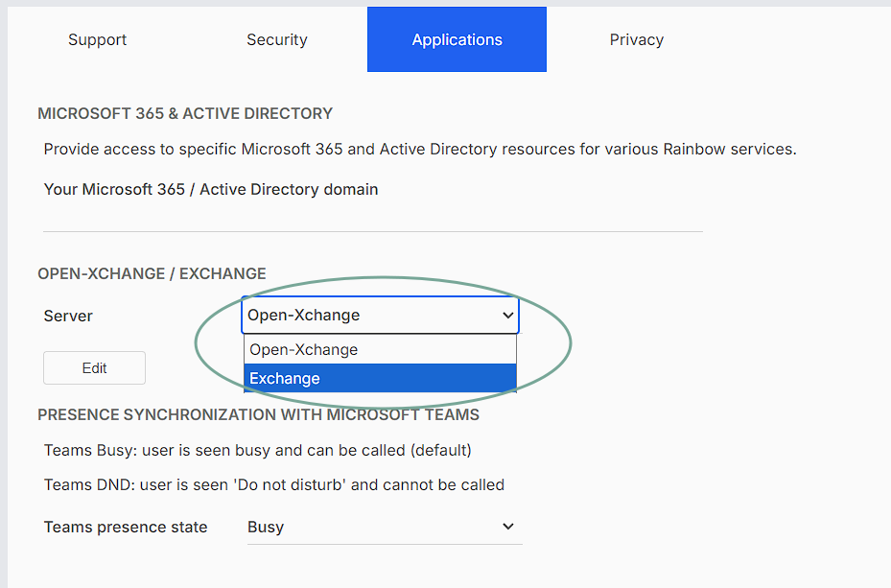
Task: Switch to the Support tab
Action: (97, 40)
